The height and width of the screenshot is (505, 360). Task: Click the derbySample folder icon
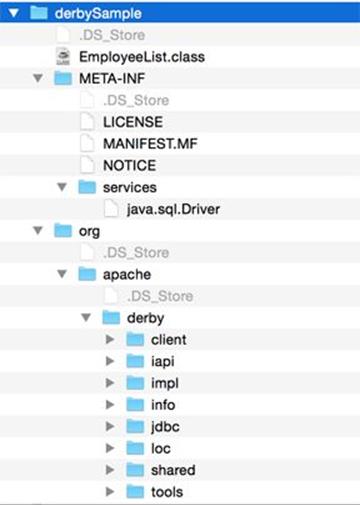click(x=39, y=13)
